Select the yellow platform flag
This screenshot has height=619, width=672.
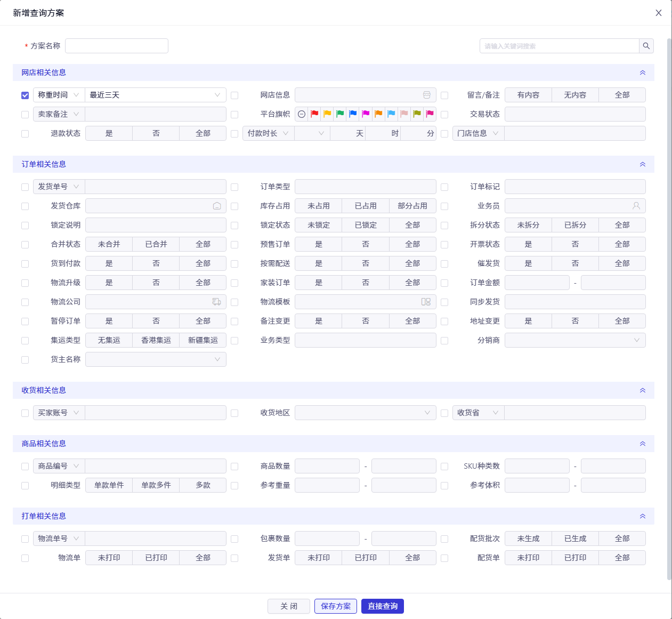pyautogui.click(x=327, y=114)
